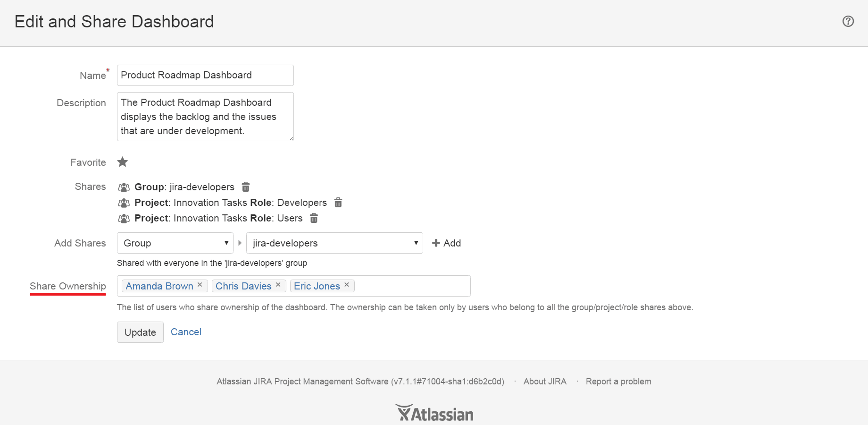Toggle the Favorite star
Screen dimensions: 868x425
(123, 162)
